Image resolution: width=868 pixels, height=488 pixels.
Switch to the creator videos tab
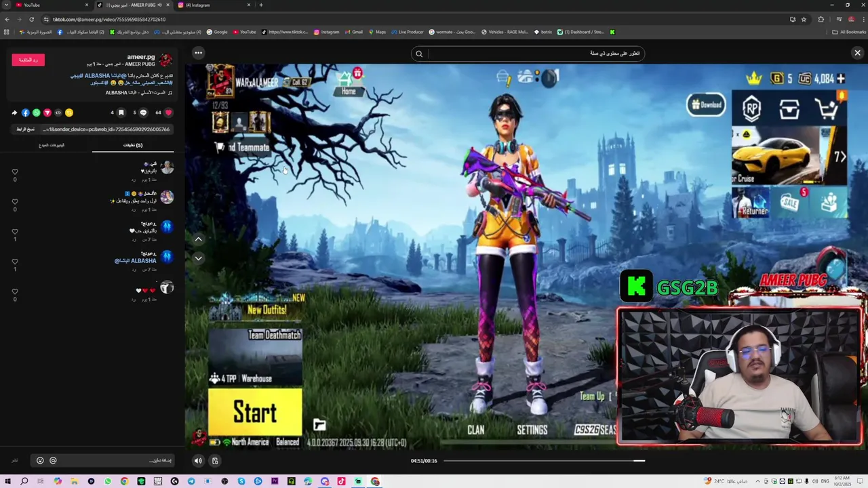click(x=52, y=145)
